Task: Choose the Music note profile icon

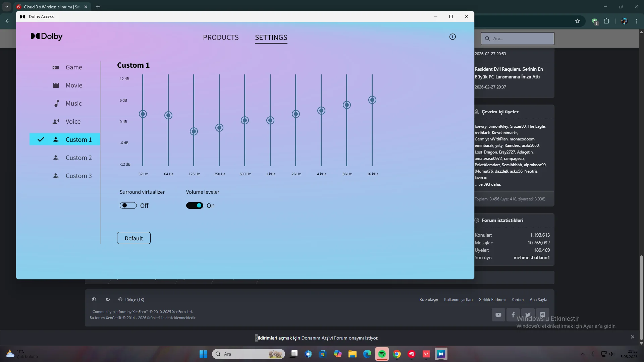Action: pos(56,104)
